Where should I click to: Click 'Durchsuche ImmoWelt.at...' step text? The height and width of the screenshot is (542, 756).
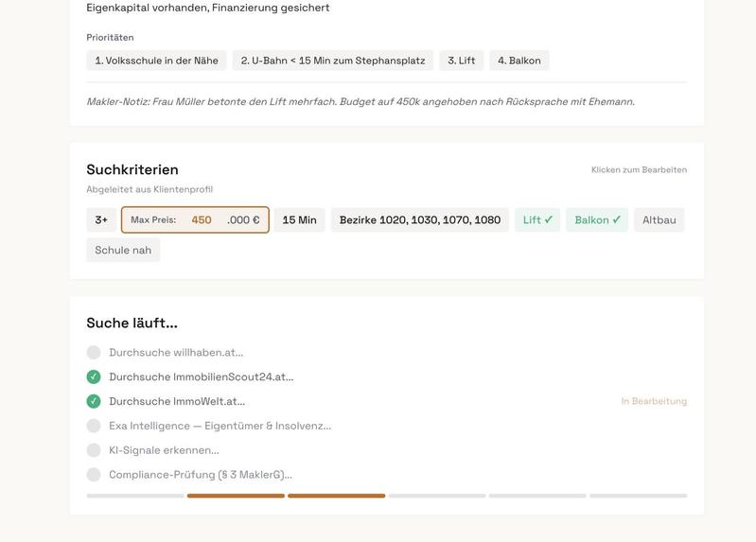pyautogui.click(x=177, y=401)
